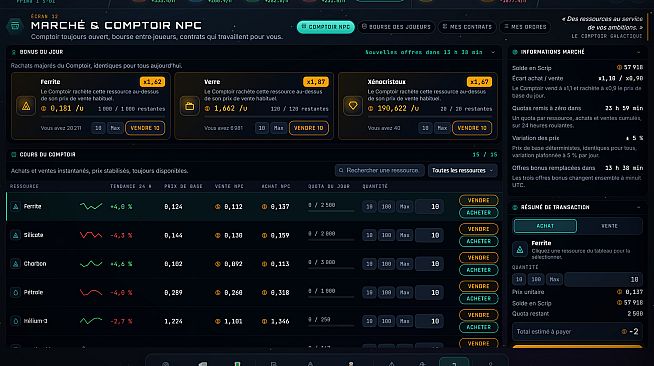The image size is (654, 366).
Task: Focus the quantity field in transaction summary
Action: pyautogui.click(x=603, y=279)
